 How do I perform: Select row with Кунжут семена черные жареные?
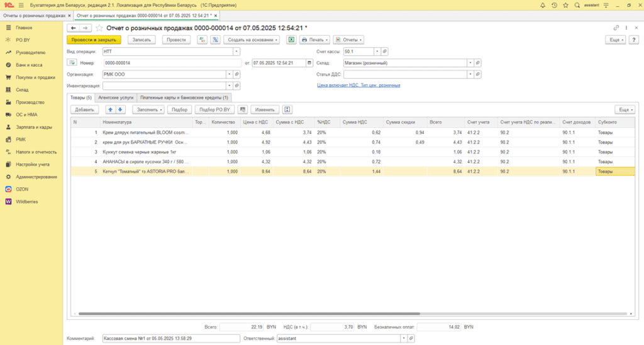[352, 152]
